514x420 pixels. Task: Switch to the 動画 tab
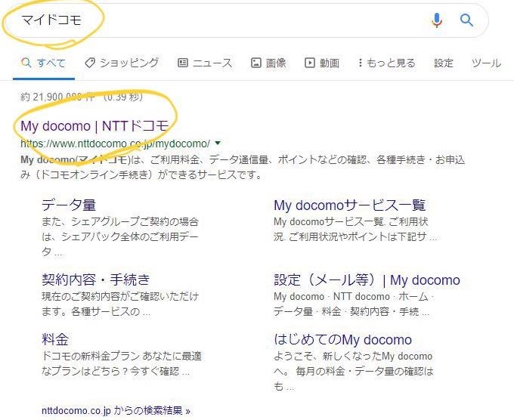pyautogui.click(x=322, y=63)
